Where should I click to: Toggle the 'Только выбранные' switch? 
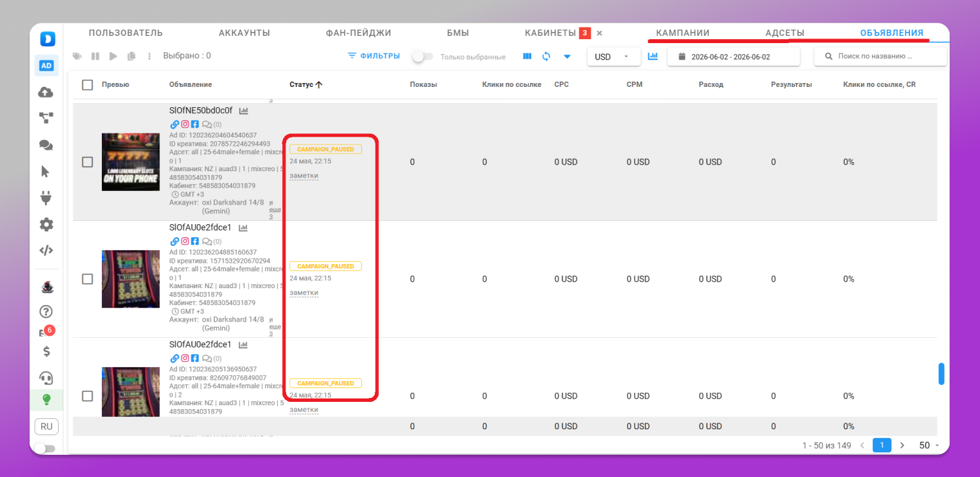(x=422, y=57)
